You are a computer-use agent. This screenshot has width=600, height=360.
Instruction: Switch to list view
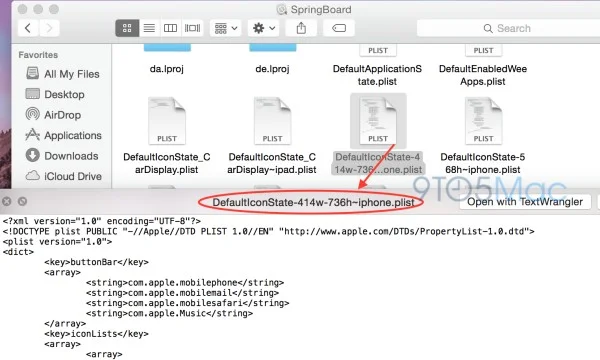point(149,28)
